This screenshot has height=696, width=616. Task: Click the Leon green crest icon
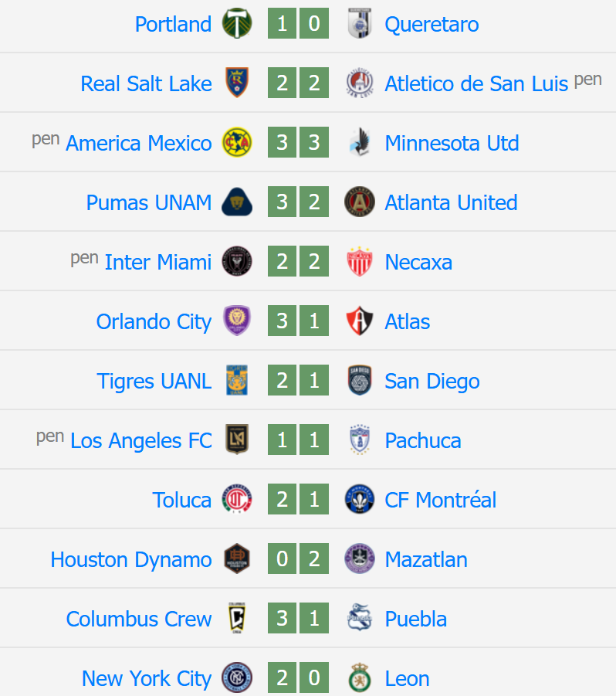click(360, 677)
